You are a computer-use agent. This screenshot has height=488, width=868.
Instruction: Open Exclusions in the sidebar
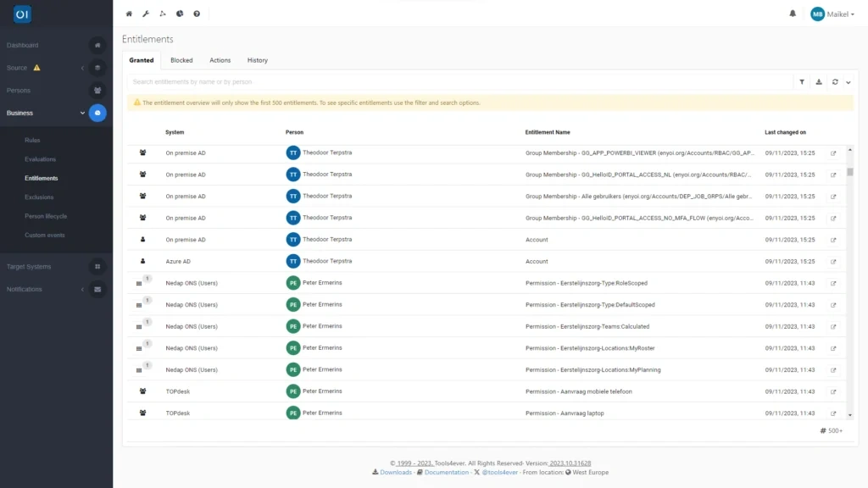39,197
